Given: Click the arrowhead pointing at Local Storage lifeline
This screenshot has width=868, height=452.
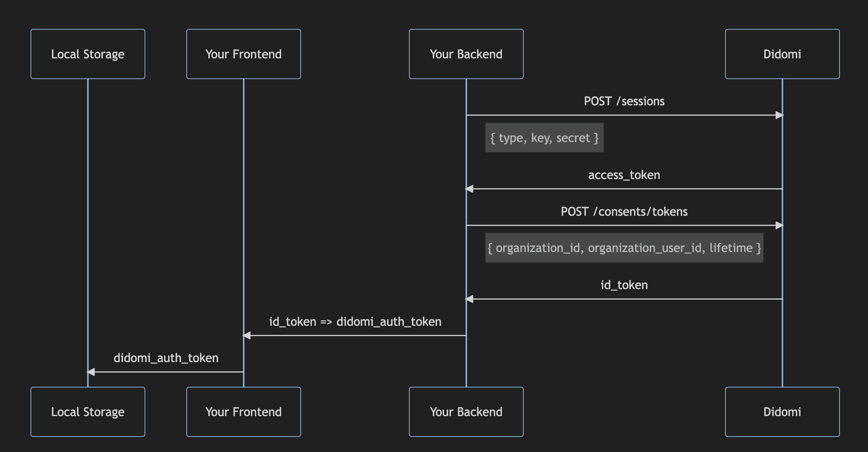Looking at the screenshot, I should click(x=91, y=372).
